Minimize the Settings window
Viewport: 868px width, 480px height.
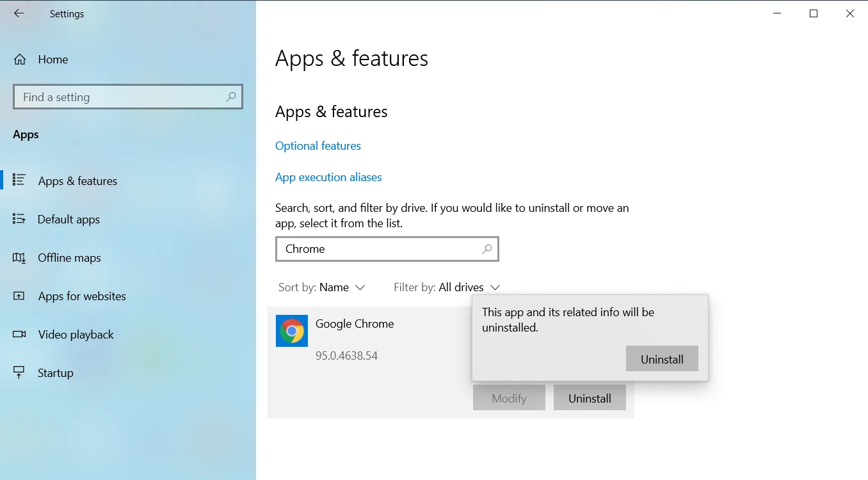pyautogui.click(x=777, y=13)
